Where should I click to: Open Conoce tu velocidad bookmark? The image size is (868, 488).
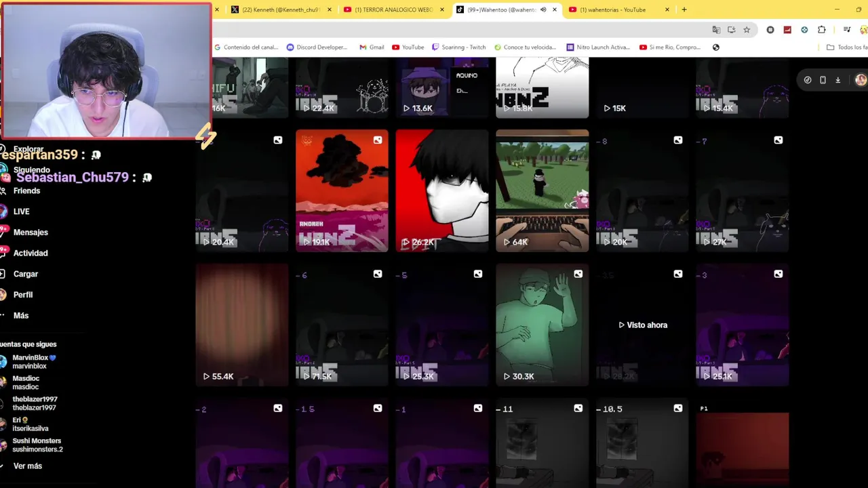point(526,47)
